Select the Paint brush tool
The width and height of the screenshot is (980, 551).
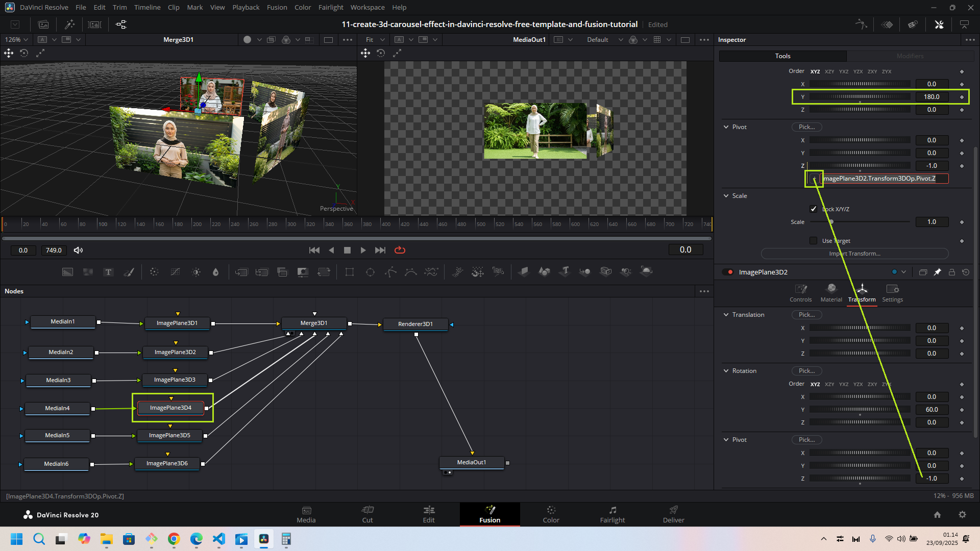129,272
